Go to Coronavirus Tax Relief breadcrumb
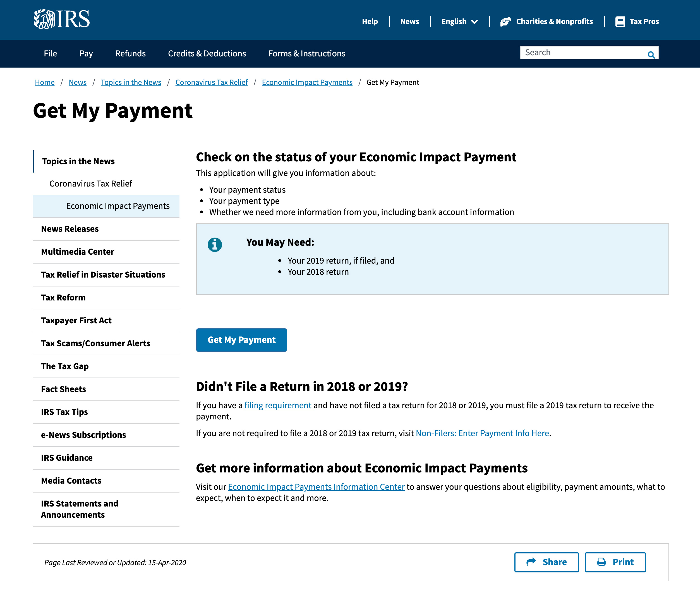The height and width of the screenshot is (590, 700). pyautogui.click(x=212, y=82)
